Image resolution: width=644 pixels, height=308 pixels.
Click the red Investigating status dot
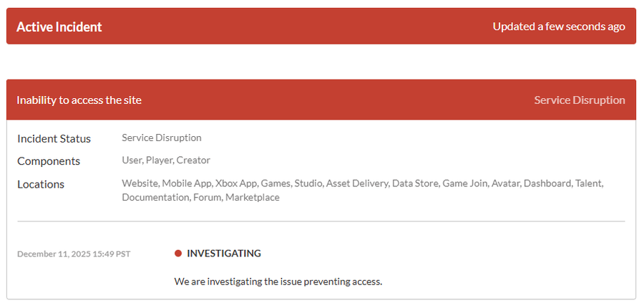(178, 253)
